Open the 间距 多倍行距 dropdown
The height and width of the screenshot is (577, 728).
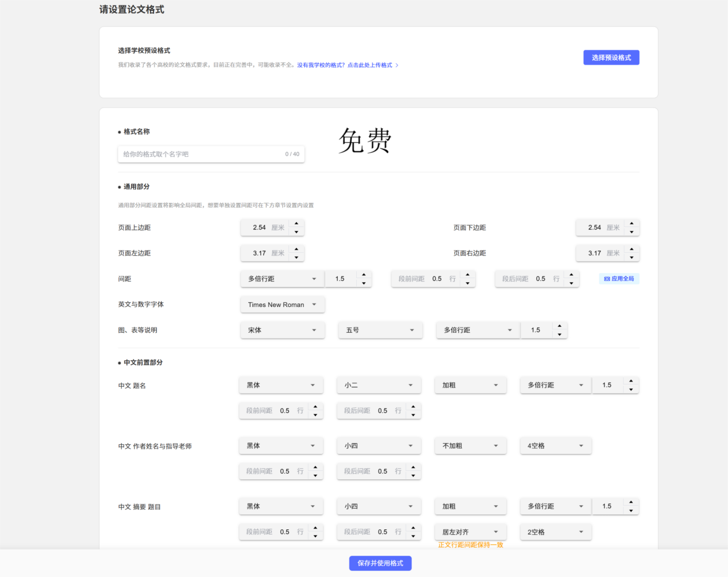282,279
